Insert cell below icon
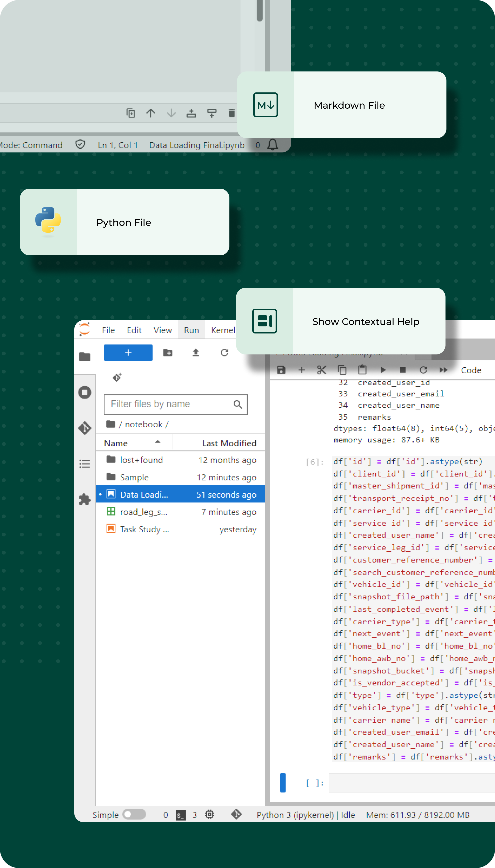The width and height of the screenshot is (495, 868). [212, 113]
